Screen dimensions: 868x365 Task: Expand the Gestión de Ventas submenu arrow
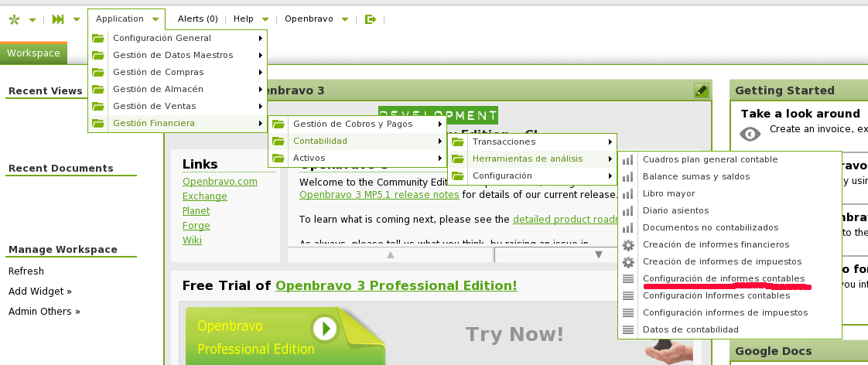pyautogui.click(x=260, y=106)
